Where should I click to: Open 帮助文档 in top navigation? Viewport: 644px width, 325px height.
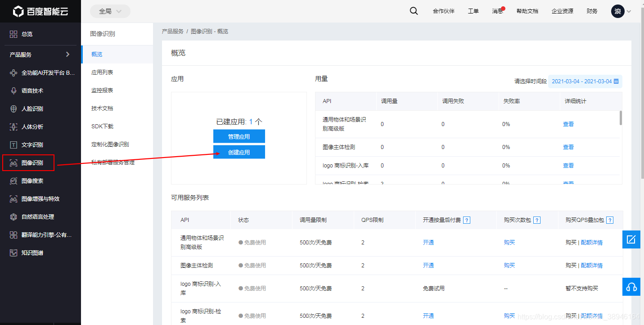[527, 11]
